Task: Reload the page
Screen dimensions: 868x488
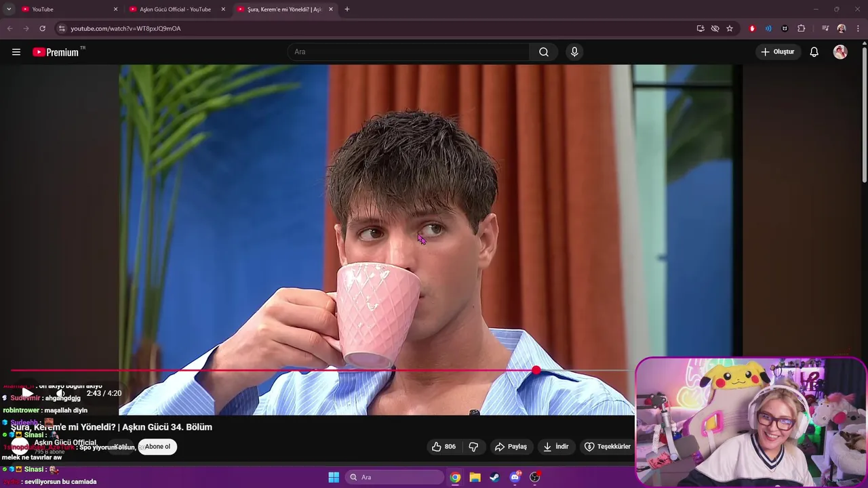Action: click(42, 28)
